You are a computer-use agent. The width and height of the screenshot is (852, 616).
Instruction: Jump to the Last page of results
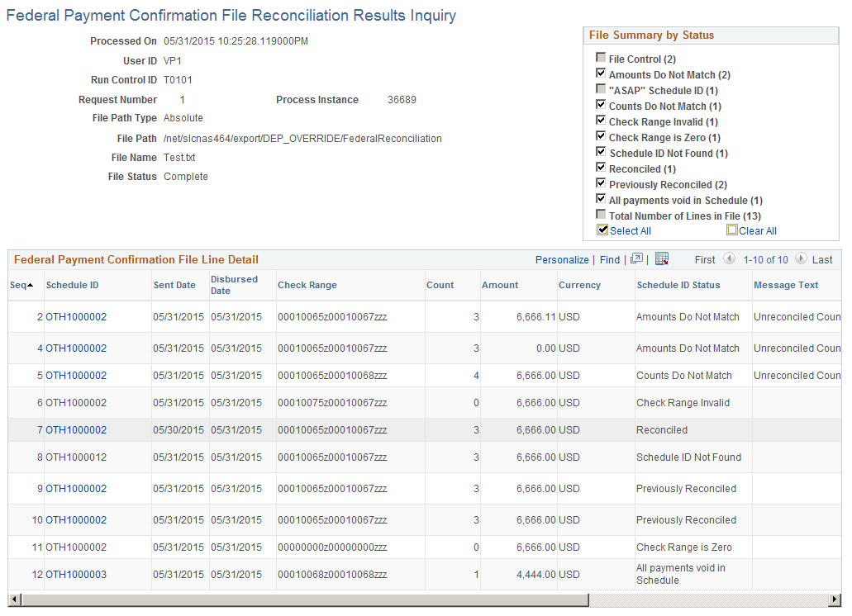point(821,259)
